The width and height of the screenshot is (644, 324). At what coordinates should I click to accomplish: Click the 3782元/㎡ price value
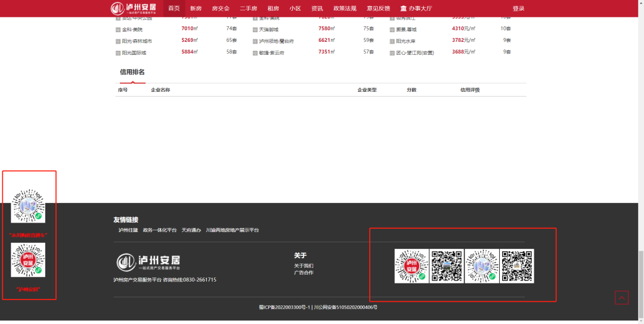[464, 40]
